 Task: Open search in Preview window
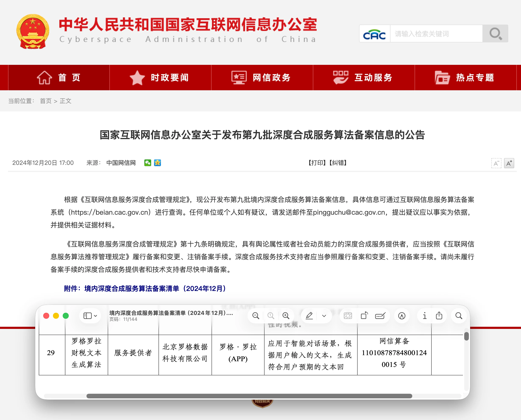(459, 316)
